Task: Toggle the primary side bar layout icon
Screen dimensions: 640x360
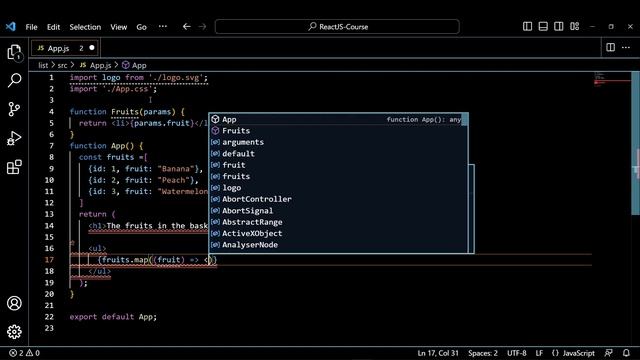Action: click(527, 27)
